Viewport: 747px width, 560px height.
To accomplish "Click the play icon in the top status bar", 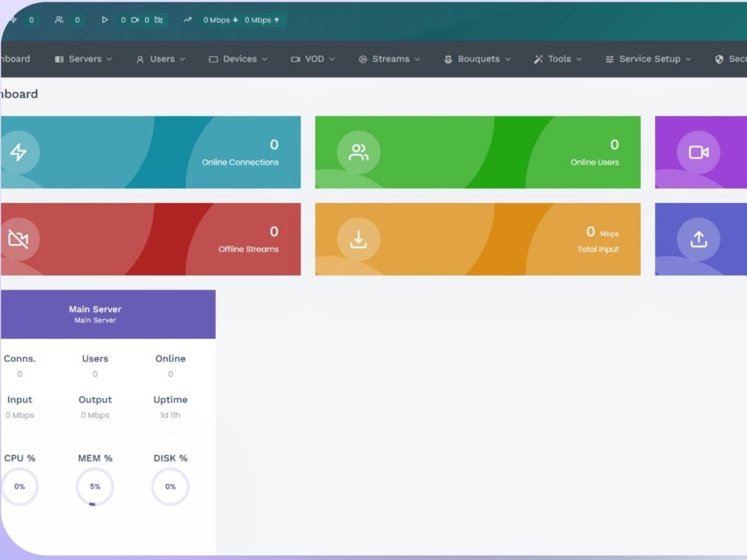I will [105, 20].
